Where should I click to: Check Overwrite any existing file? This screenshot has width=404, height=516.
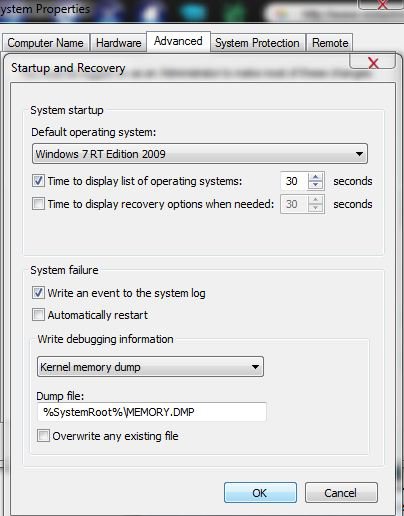(x=43, y=436)
